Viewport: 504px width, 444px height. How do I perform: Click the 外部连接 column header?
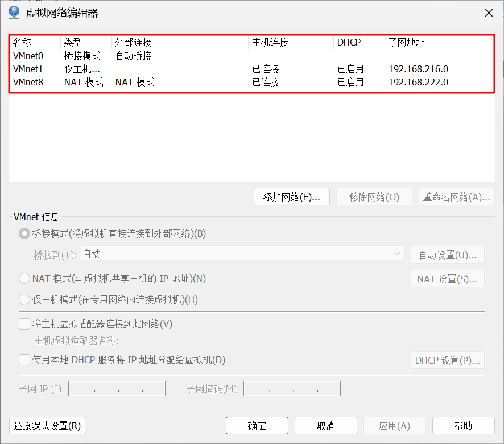[x=180, y=42]
